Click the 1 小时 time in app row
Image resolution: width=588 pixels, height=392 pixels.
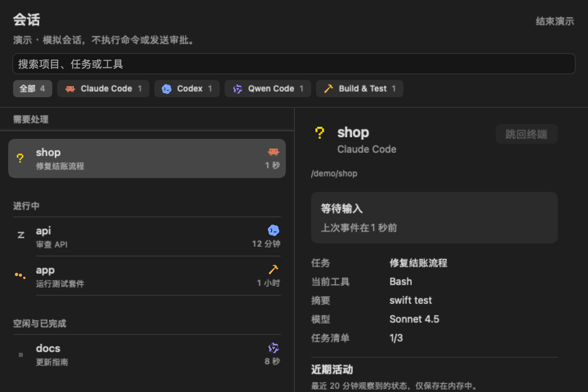click(269, 283)
